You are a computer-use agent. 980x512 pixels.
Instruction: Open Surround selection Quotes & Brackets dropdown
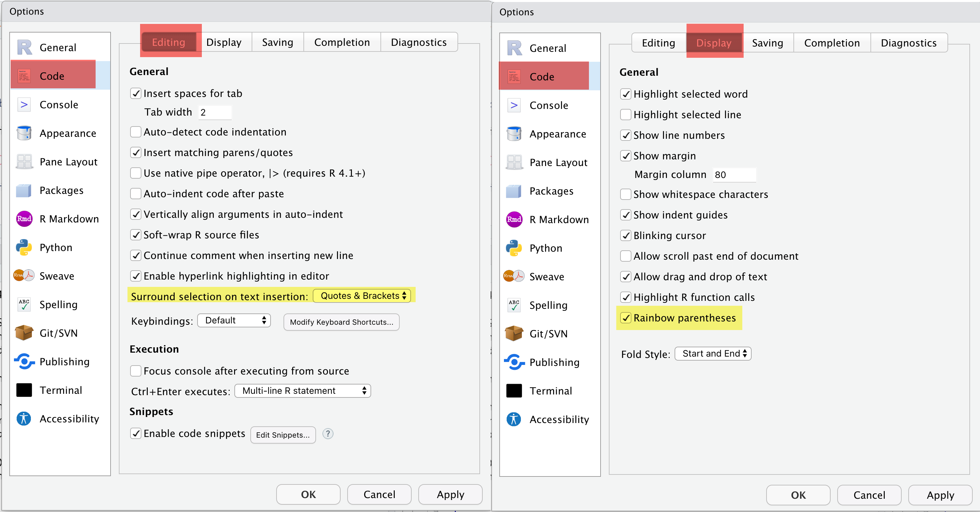click(x=362, y=296)
